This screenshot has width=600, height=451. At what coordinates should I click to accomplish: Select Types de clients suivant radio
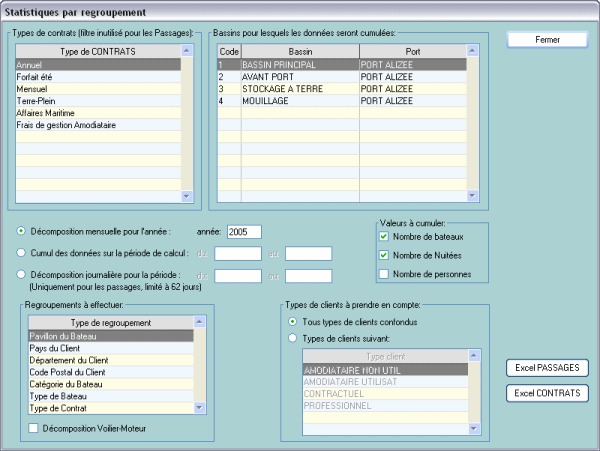click(292, 339)
